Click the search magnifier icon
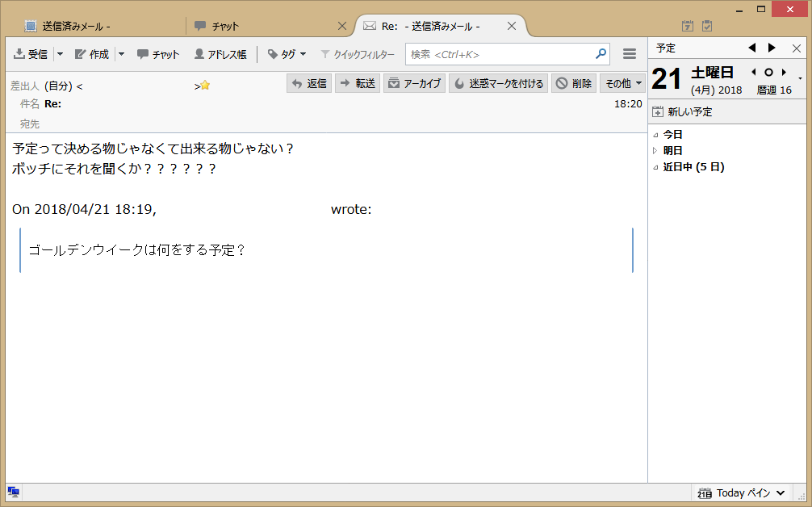The image size is (812, 507). click(601, 54)
